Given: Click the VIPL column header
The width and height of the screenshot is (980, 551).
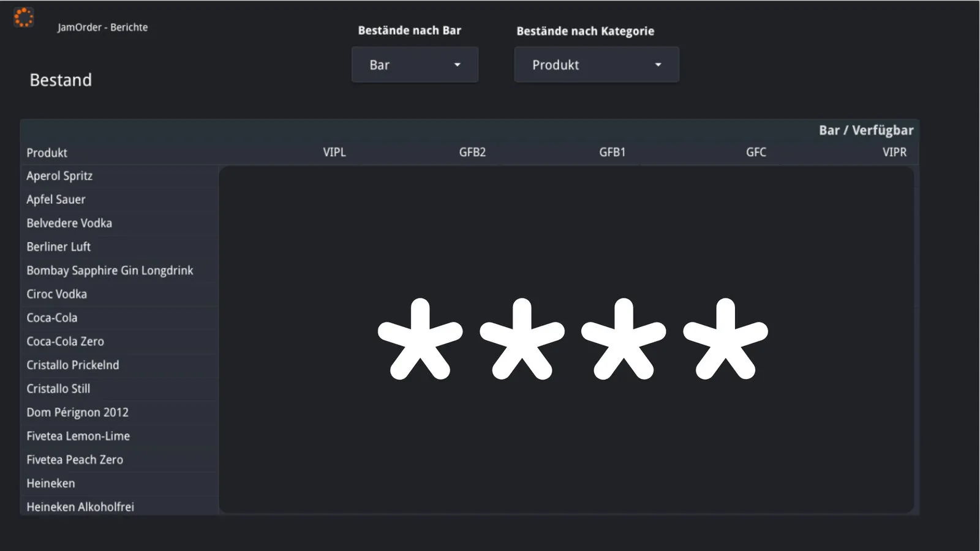Looking at the screenshot, I should pos(334,152).
